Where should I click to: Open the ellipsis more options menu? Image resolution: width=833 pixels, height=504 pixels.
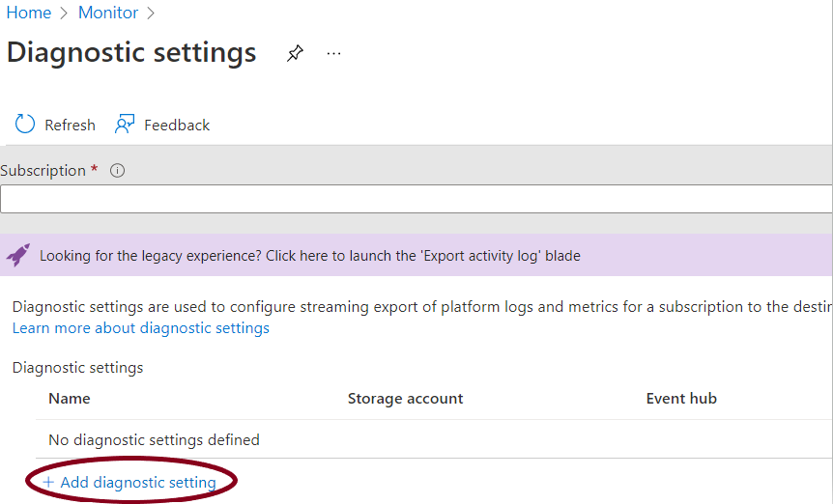[x=334, y=54]
